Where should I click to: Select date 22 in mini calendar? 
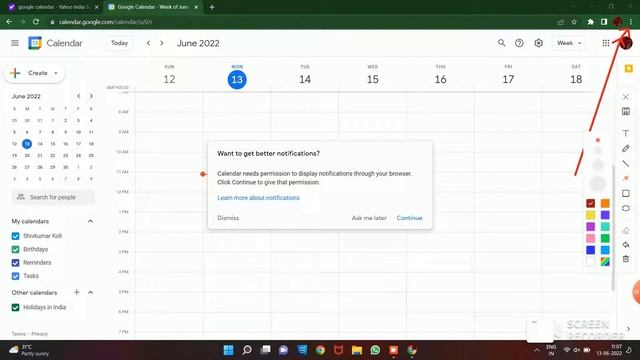pyautogui.click(x=53, y=156)
